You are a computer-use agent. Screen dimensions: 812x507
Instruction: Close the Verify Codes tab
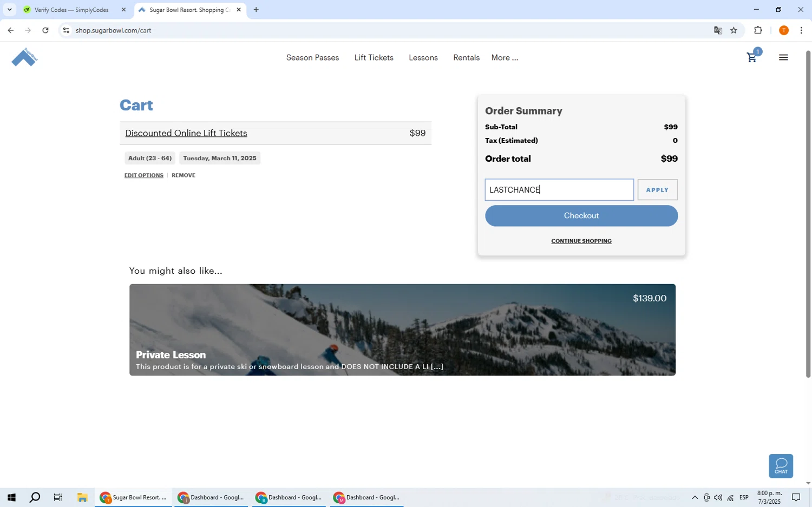pyautogui.click(x=123, y=10)
